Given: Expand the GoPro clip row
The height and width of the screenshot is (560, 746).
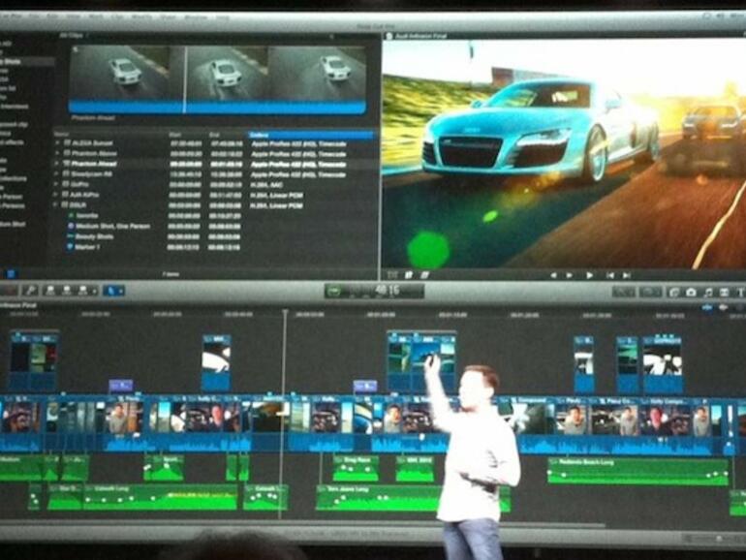Looking at the screenshot, I should tap(56, 184).
